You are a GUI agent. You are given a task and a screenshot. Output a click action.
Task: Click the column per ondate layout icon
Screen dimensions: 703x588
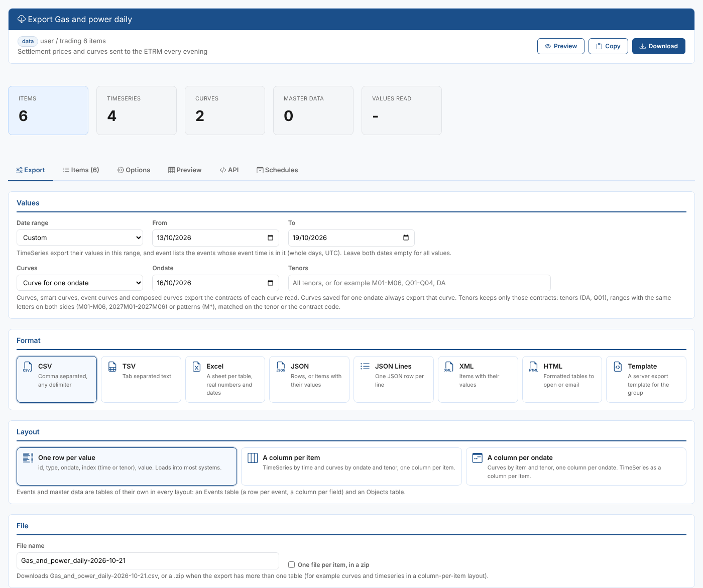click(x=478, y=458)
